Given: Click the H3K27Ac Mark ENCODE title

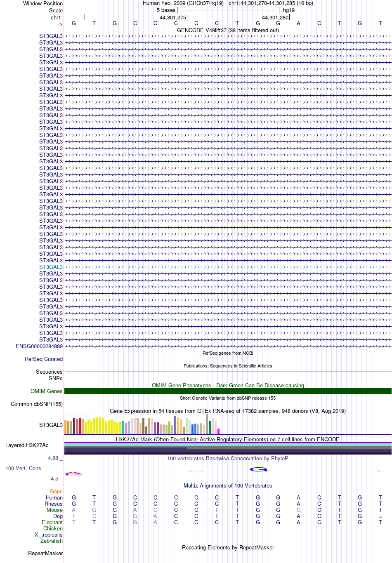Looking at the screenshot, I should tap(228, 439).
